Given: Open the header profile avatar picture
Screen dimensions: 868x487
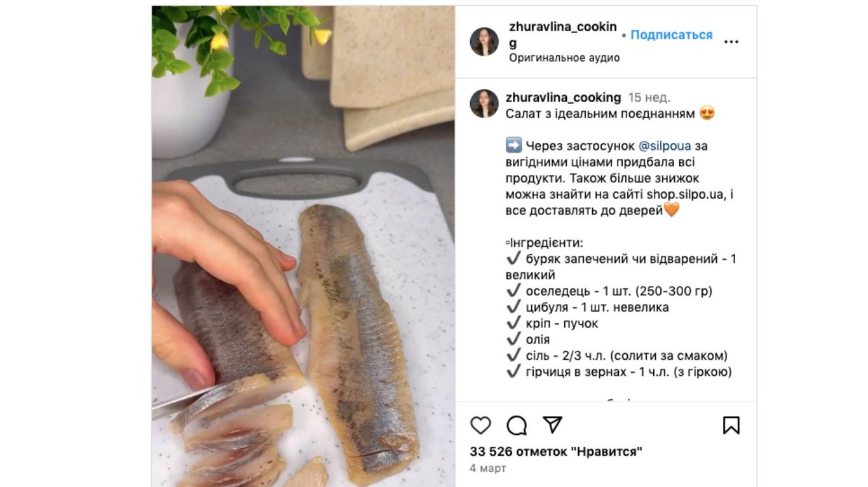Looking at the screenshot, I should [484, 42].
